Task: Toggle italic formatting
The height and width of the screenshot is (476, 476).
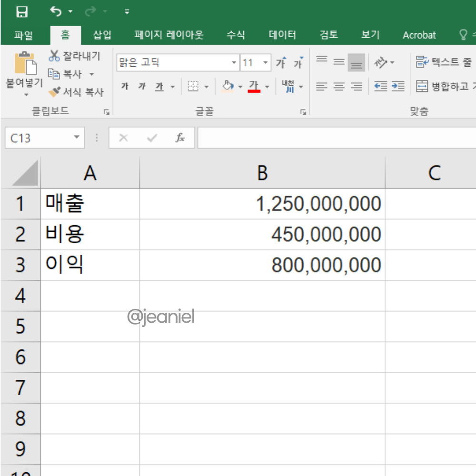Action: 141,86
